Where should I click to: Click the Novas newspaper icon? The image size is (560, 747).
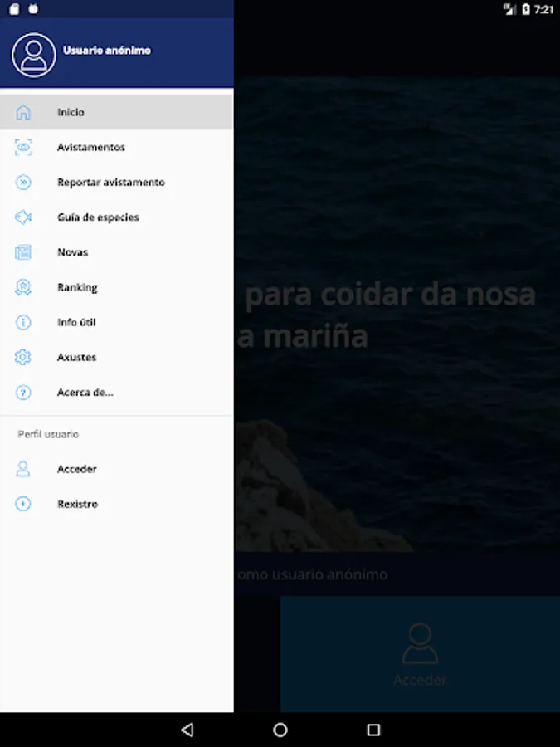(23, 252)
